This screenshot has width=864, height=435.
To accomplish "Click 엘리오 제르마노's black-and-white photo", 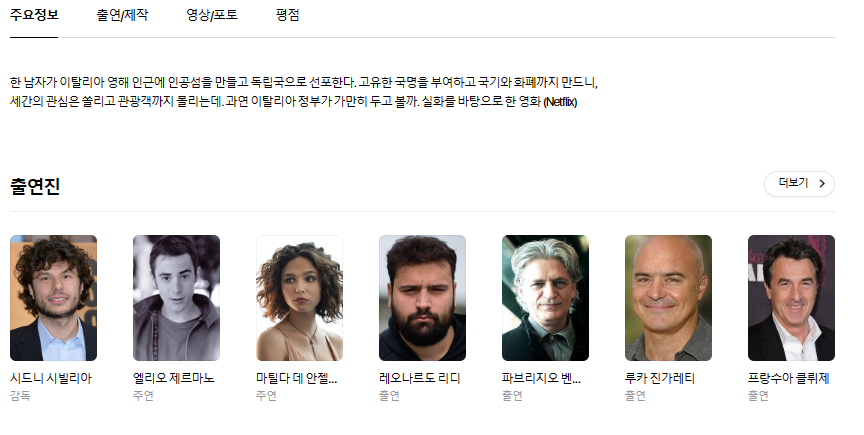I will coord(176,298).
